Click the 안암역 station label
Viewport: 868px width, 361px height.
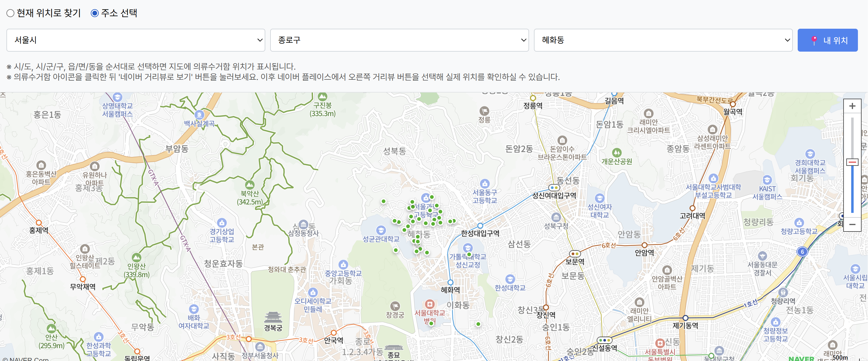click(x=644, y=253)
